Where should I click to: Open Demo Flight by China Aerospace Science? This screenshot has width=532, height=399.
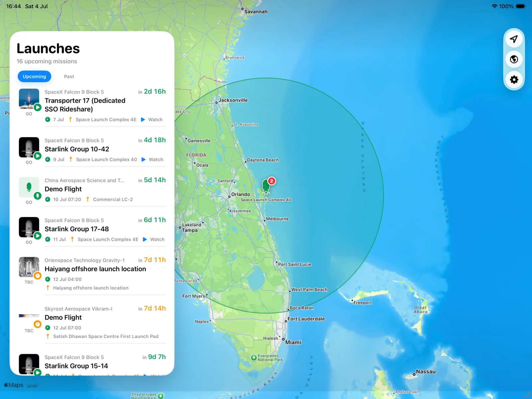(63, 189)
